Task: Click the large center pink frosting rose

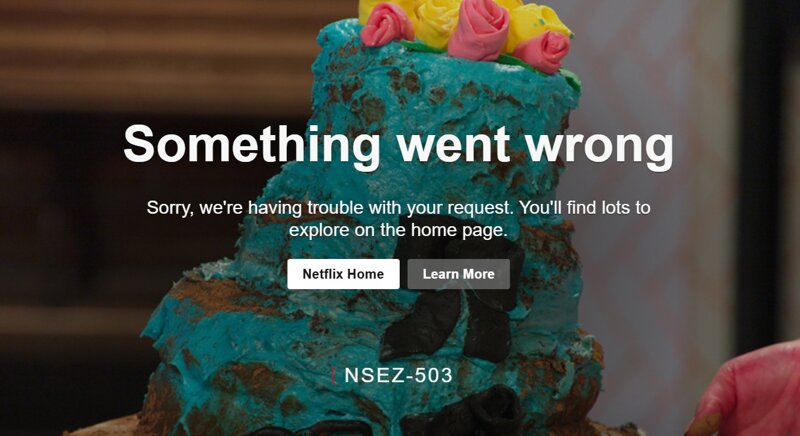Action: [479, 29]
